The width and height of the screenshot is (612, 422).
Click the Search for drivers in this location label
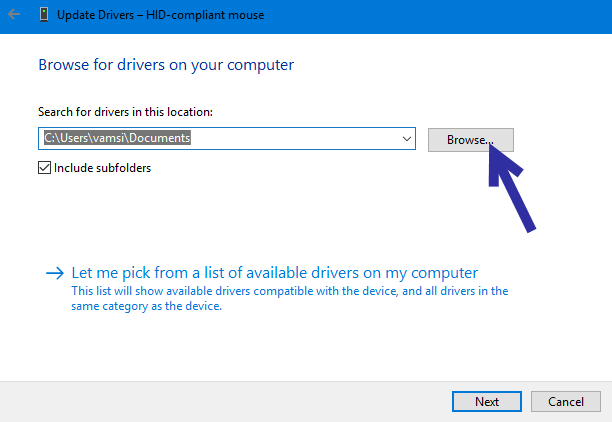coord(125,112)
